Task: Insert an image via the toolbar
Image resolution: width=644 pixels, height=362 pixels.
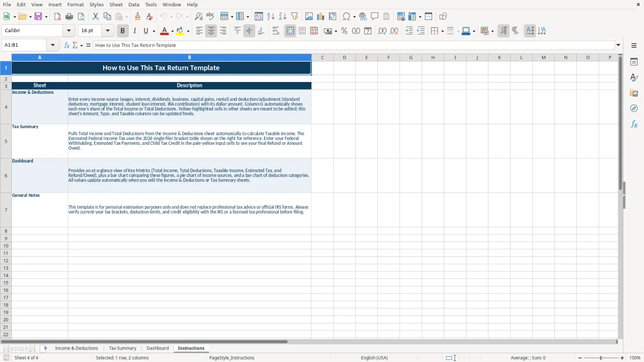Action: [309, 17]
